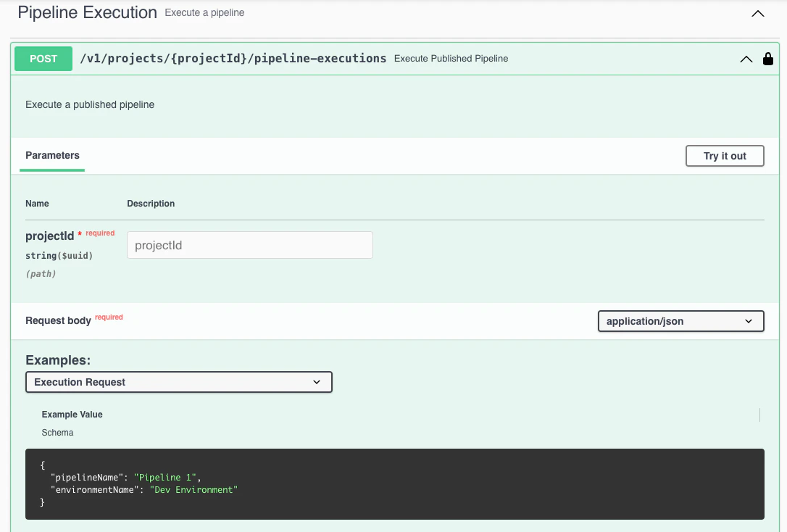Image resolution: width=787 pixels, height=532 pixels.
Task: Click the Pipeline Execution heading
Action: click(x=86, y=12)
